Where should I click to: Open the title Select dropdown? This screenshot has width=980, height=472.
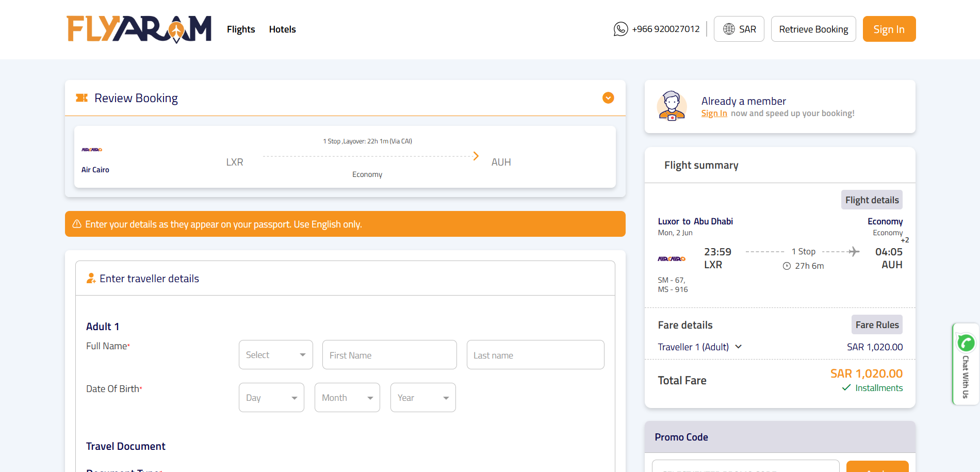tap(275, 355)
